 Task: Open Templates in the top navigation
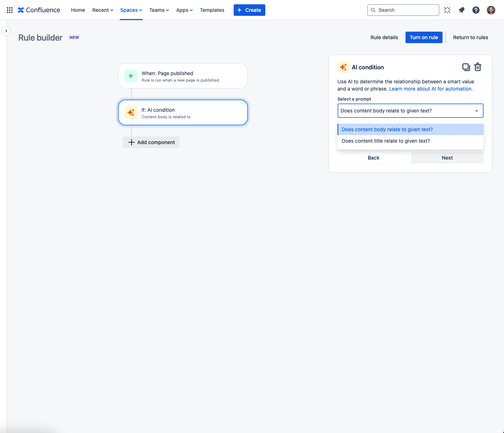pos(212,10)
